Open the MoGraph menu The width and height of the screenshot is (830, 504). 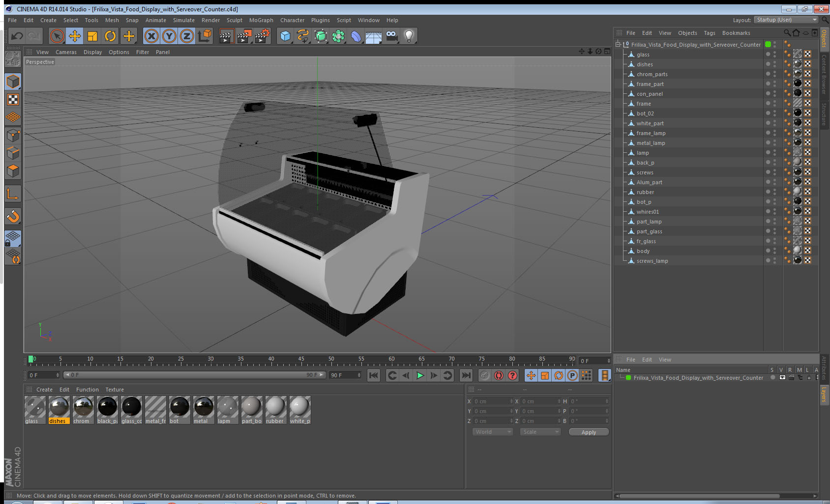coord(261,20)
